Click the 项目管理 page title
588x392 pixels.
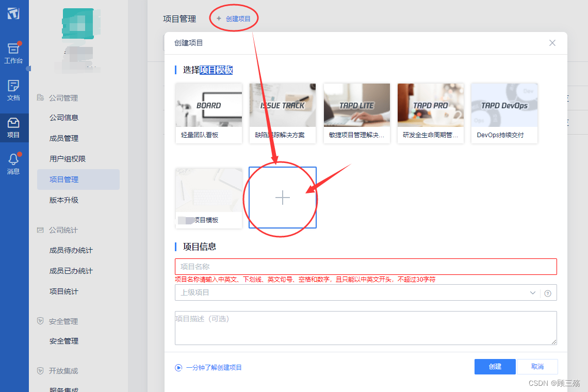tap(179, 19)
